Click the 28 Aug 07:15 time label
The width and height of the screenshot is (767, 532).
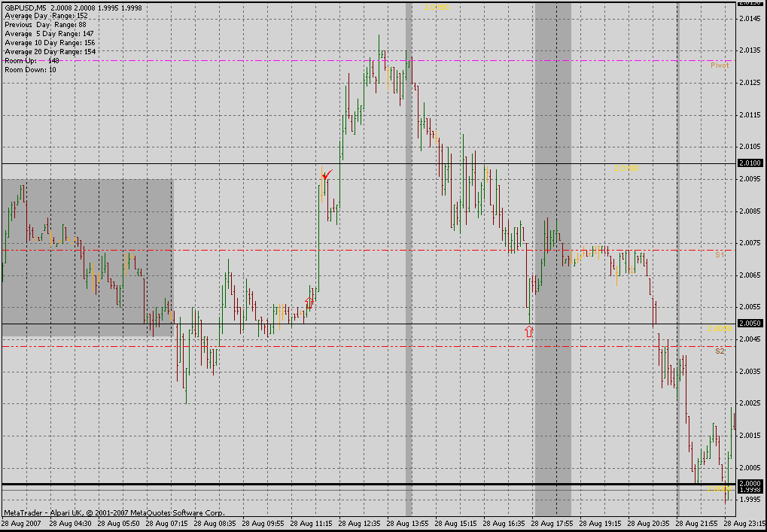166,524
